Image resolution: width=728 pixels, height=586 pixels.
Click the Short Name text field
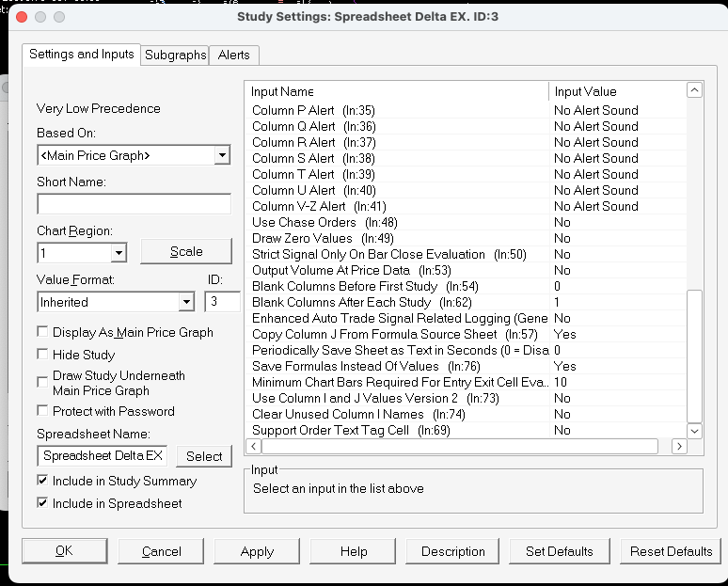coord(134,204)
